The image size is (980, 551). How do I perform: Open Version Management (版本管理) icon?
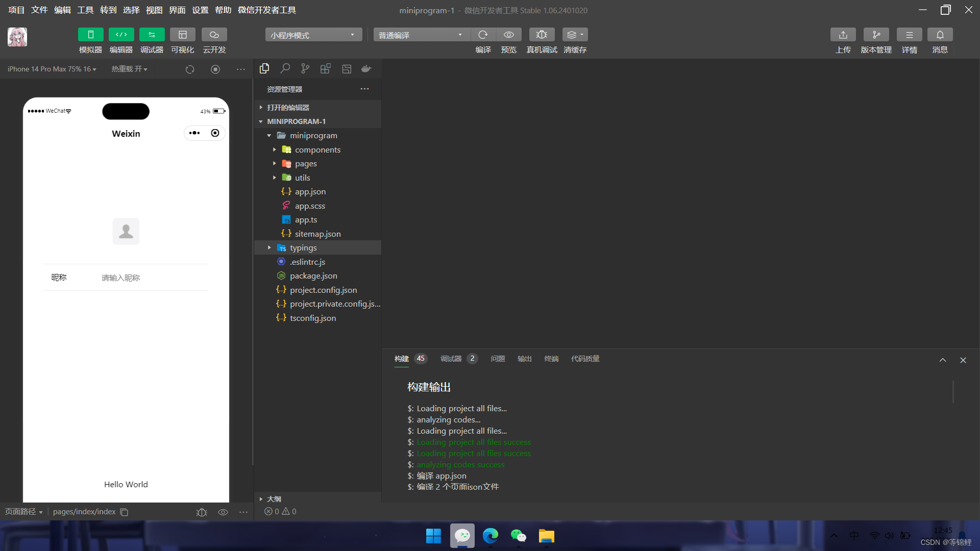(876, 35)
